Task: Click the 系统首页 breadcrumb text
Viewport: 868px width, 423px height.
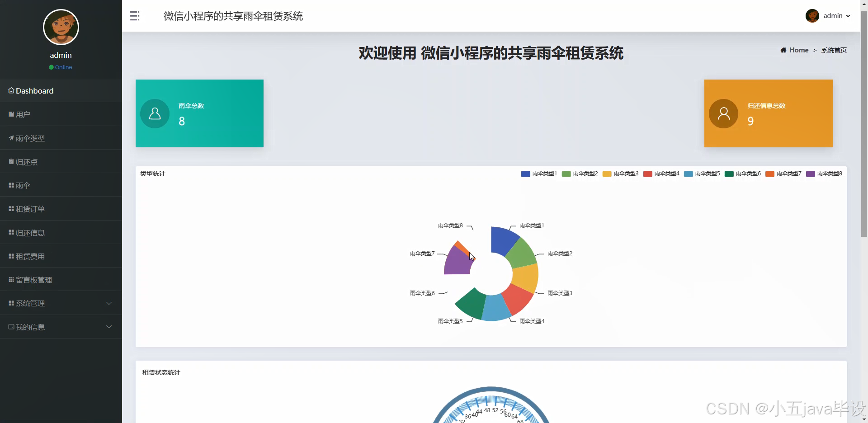Action: click(834, 50)
